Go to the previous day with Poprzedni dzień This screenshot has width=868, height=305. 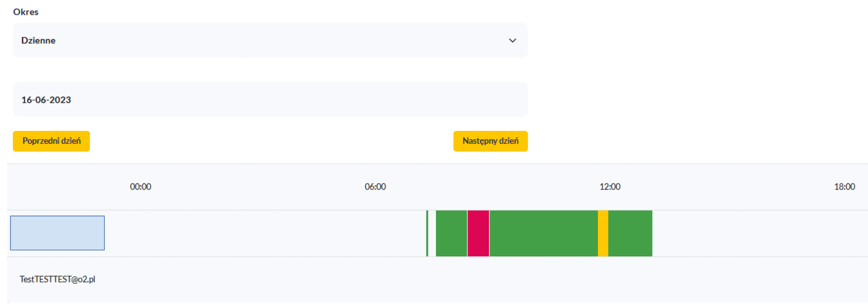pos(51,141)
